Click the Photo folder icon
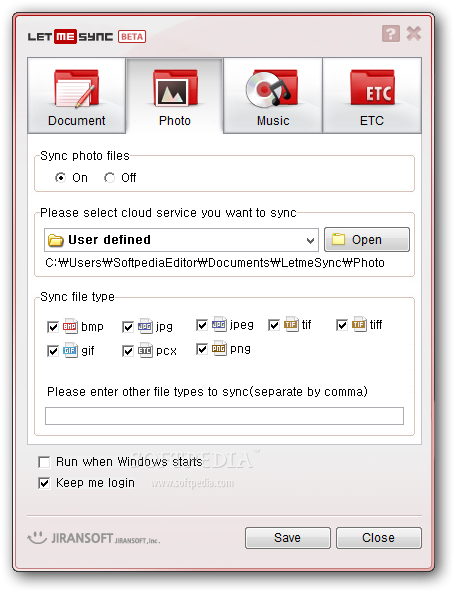The height and width of the screenshot is (592, 455). coord(175,88)
